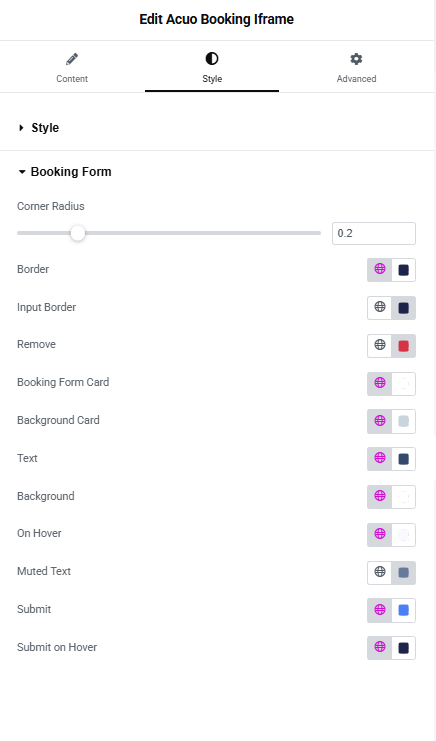Click the Text global color globe icon
436x741 pixels.
[x=380, y=458]
